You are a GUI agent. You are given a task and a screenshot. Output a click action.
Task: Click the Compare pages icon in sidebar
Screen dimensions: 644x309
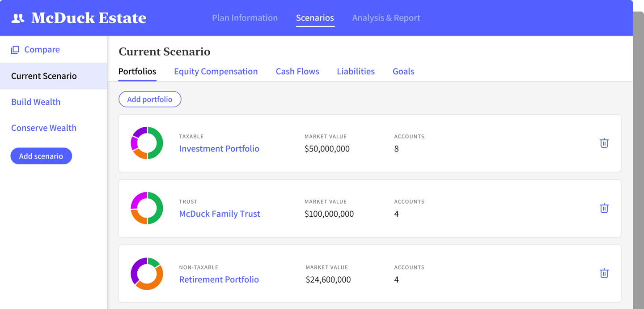15,50
